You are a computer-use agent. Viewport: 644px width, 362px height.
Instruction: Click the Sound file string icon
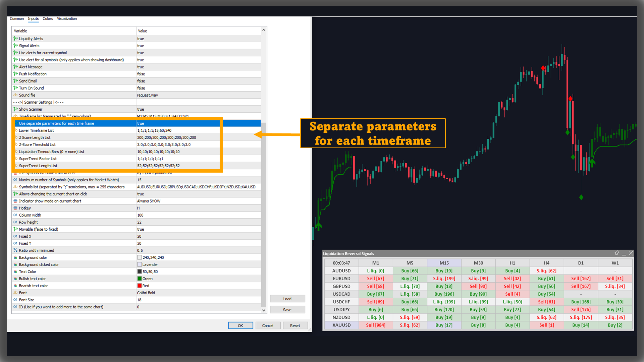point(15,95)
